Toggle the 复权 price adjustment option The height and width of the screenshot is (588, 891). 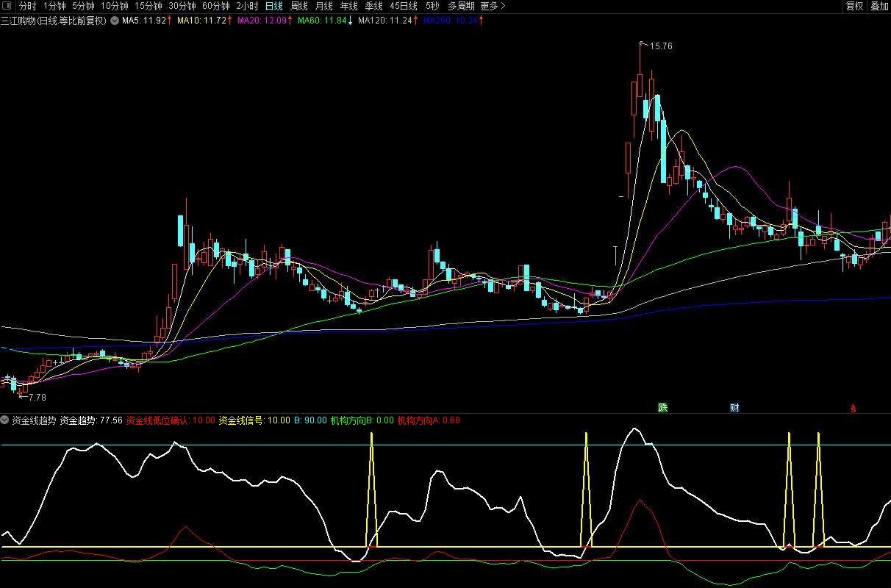pyautogui.click(x=854, y=6)
